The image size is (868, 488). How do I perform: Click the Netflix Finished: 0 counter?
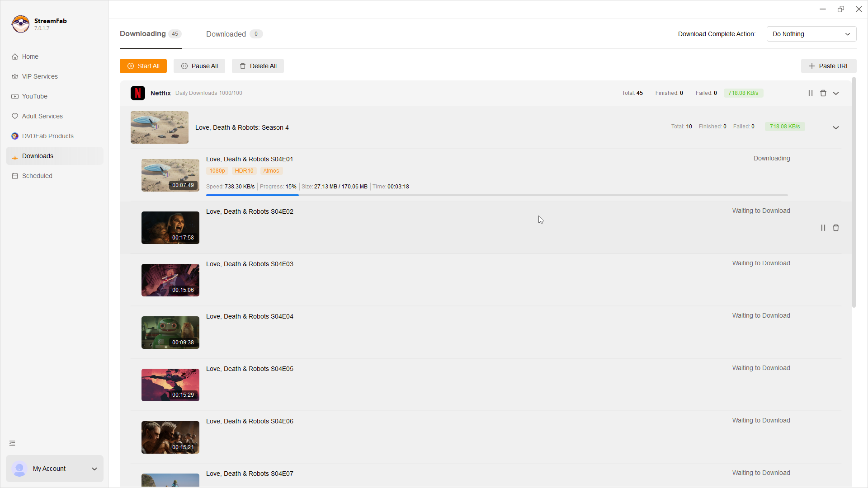(669, 93)
